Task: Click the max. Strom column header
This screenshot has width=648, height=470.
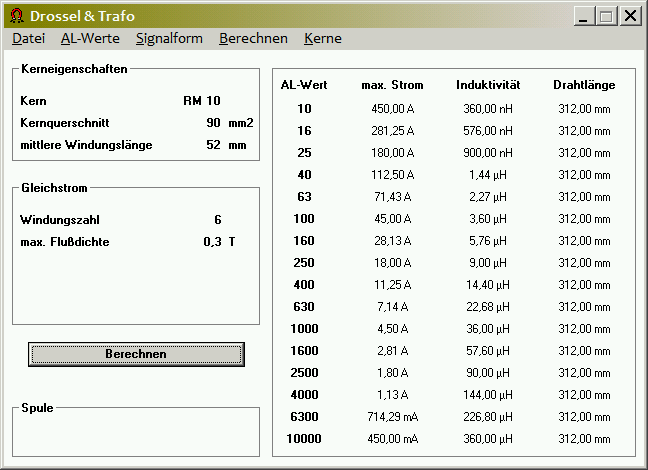Action: click(x=392, y=85)
